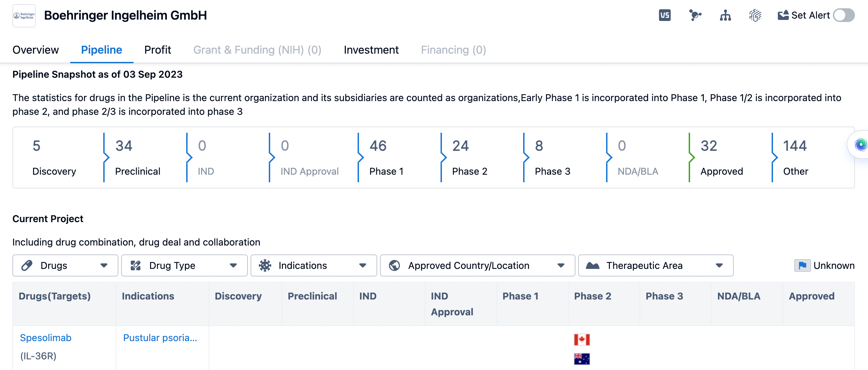Expand the Drugs filter dropdown
Image resolution: width=868 pixels, height=370 pixels.
(65, 265)
